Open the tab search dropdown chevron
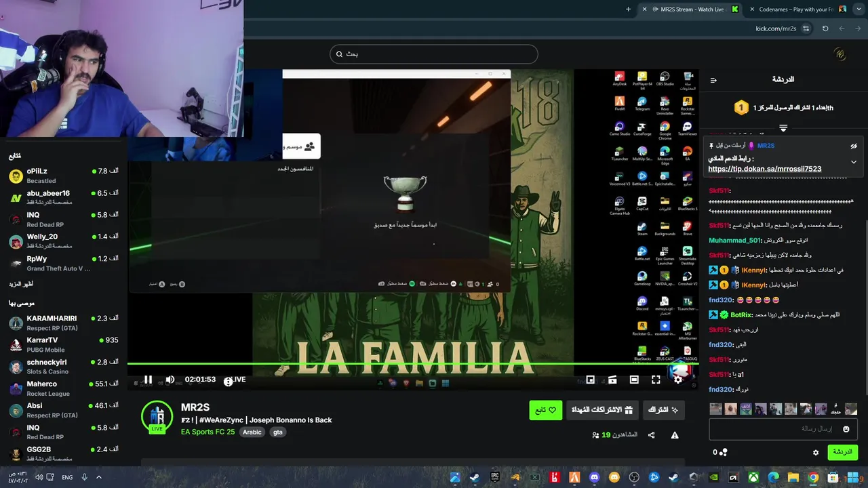Image resolution: width=868 pixels, height=488 pixels. tap(859, 9)
